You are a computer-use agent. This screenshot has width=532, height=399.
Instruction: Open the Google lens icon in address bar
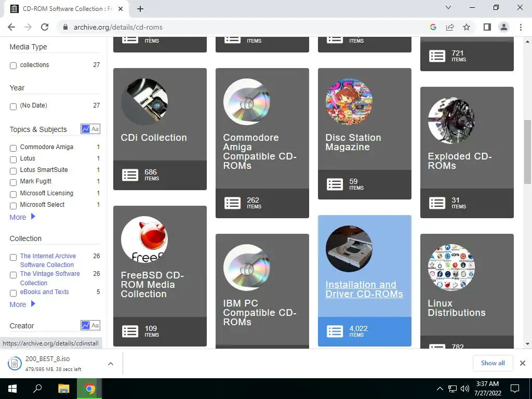click(433, 27)
